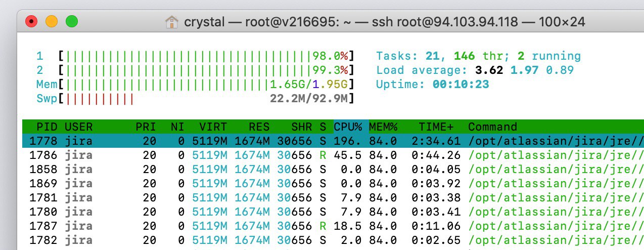Click CPU% value 45.5 for PID 1786
This screenshot has width=644, height=250.
point(348,155)
